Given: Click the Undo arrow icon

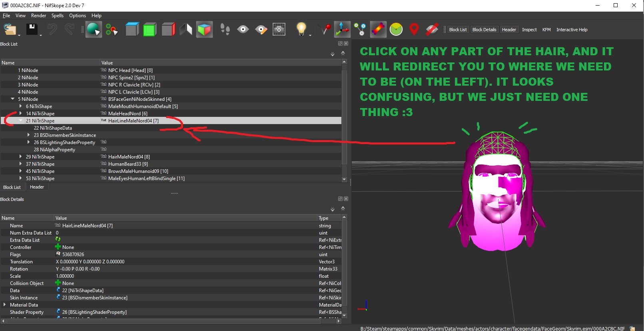Looking at the screenshot, I should click(x=52, y=30).
